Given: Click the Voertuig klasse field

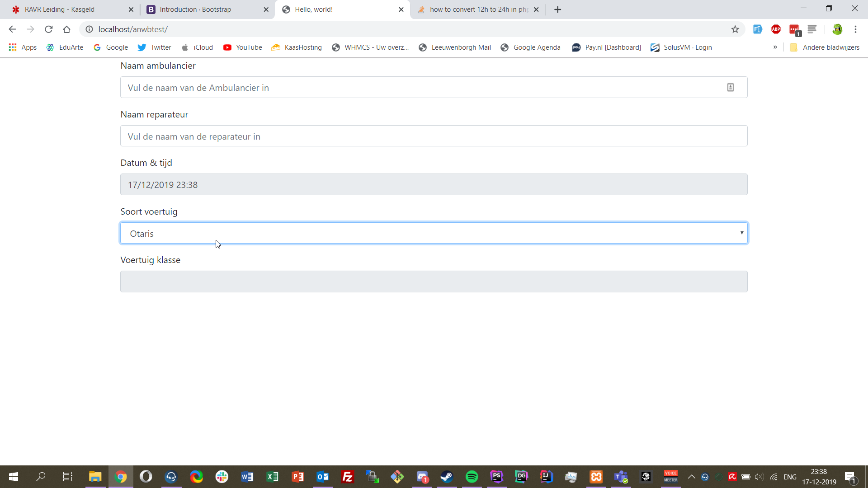Looking at the screenshot, I should pyautogui.click(x=434, y=282).
